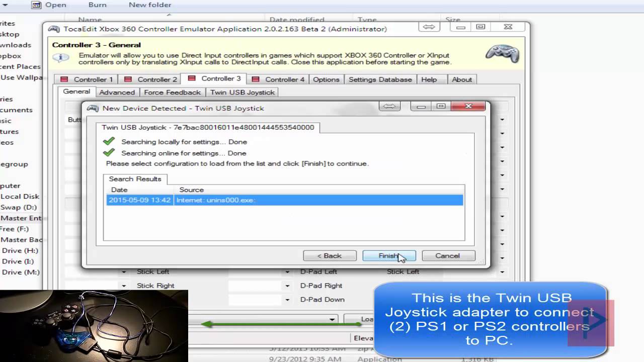Click the red status icon on Controller 2 tab
The height and width of the screenshot is (362, 644).
(x=128, y=79)
